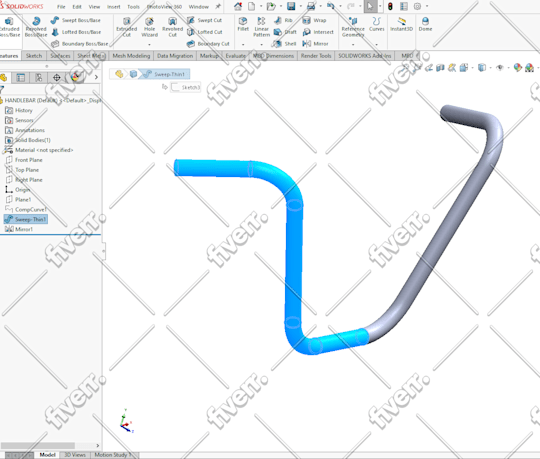Image resolution: width=540 pixels, height=459 pixels.
Task: Select the Shell tool
Action: click(x=284, y=44)
